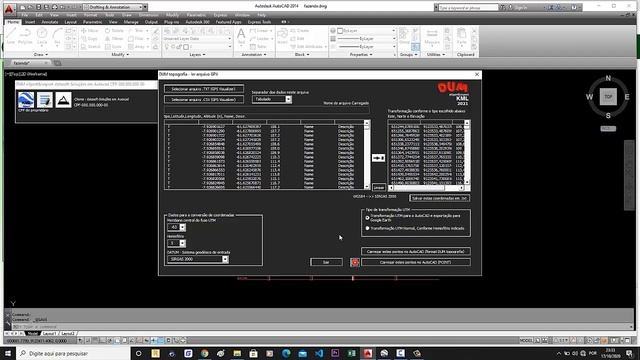Image resolution: width=640 pixels, height=360 pixels.
Task: Open the file data separator dropdown
Action: point(289,99)
